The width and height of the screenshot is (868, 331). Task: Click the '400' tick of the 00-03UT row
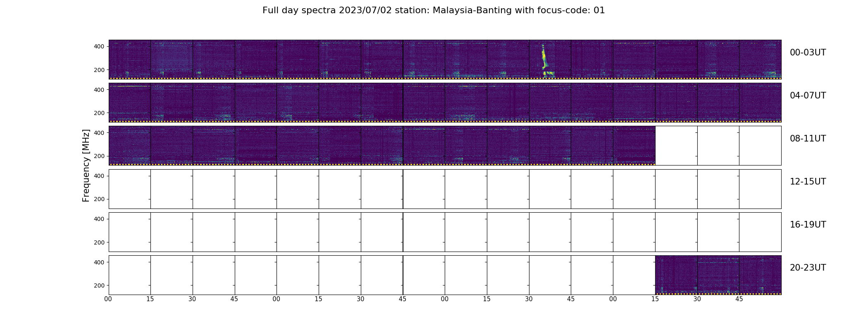[99, 46]
